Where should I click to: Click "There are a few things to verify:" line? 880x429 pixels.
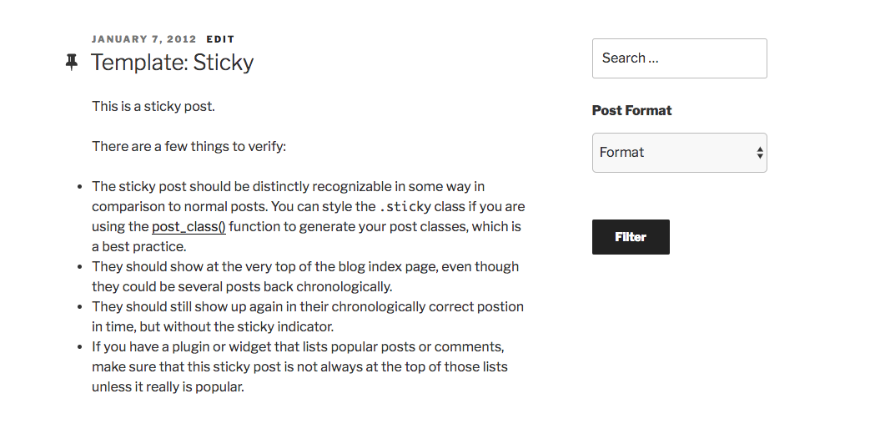pyautogui.click(x=189, y=146)
